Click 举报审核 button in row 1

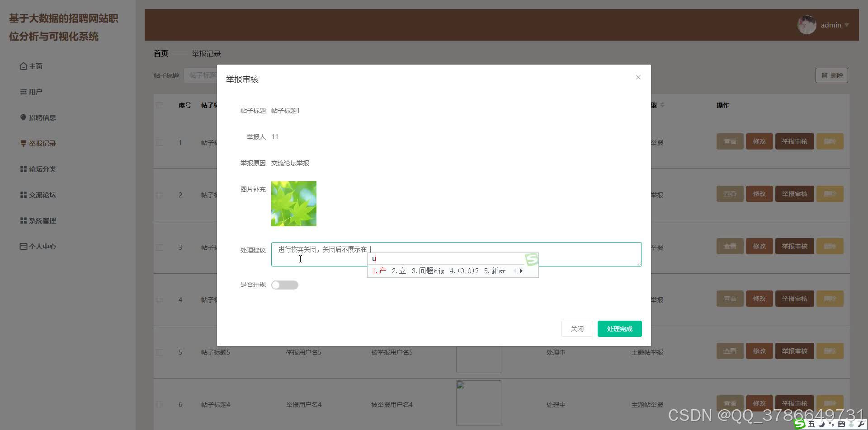point(794,141)
